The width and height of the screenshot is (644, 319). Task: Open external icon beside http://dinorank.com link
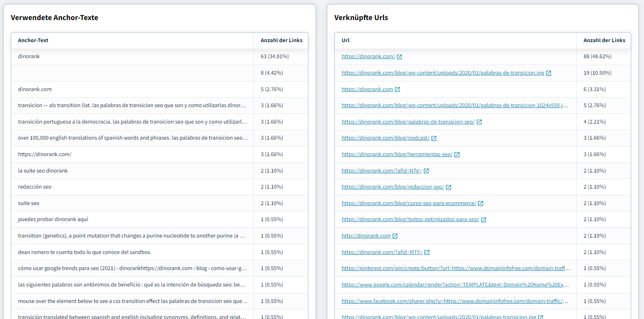click(x=395, y=236)
